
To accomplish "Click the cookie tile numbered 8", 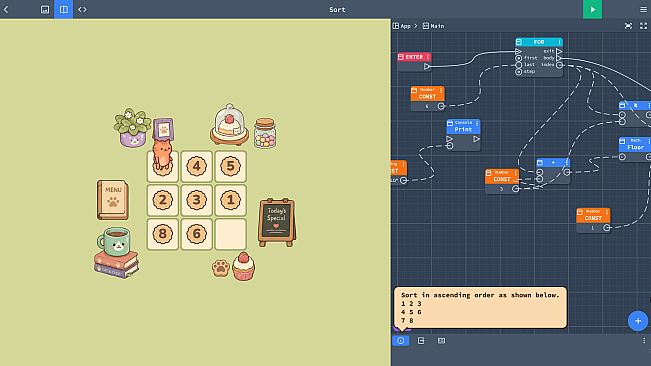I will [163, 234].
